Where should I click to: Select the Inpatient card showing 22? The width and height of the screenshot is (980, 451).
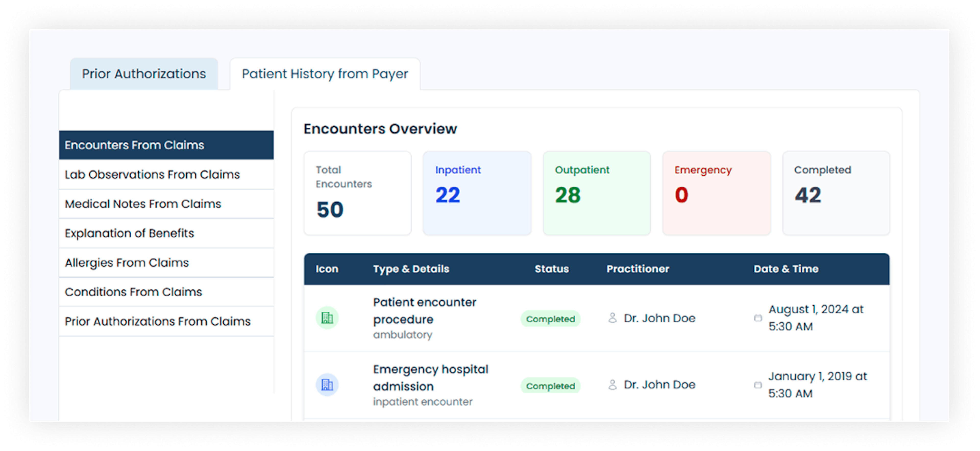pyautogui.click(x=477, y=193)
